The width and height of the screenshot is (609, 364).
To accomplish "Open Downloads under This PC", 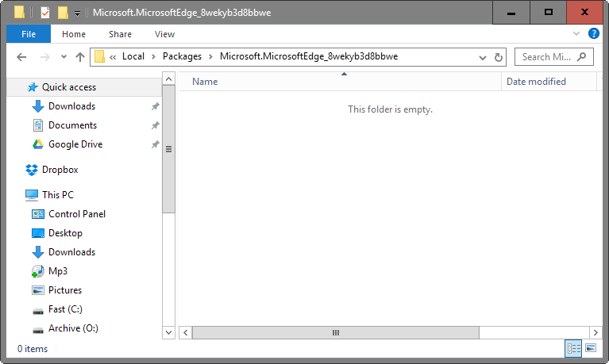I will 71,252.
